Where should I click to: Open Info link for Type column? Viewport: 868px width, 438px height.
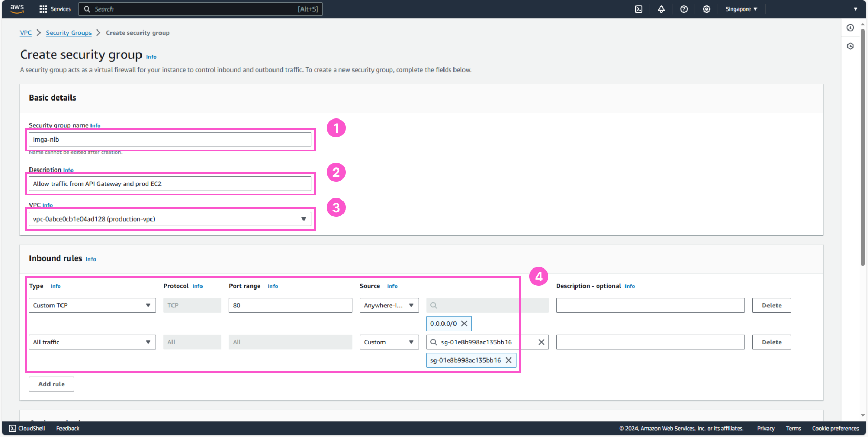coord(56,286)
